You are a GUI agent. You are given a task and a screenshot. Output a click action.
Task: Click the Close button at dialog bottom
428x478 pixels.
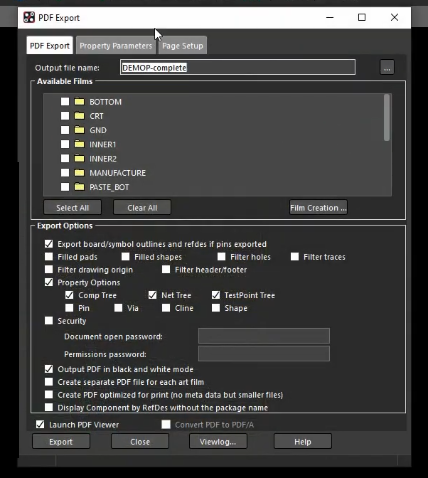pos(140,442)
